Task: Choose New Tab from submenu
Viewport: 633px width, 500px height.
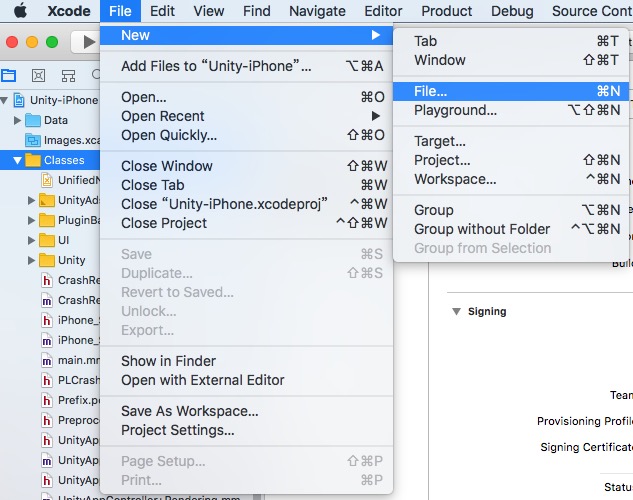Action: (x=511, y=41)
